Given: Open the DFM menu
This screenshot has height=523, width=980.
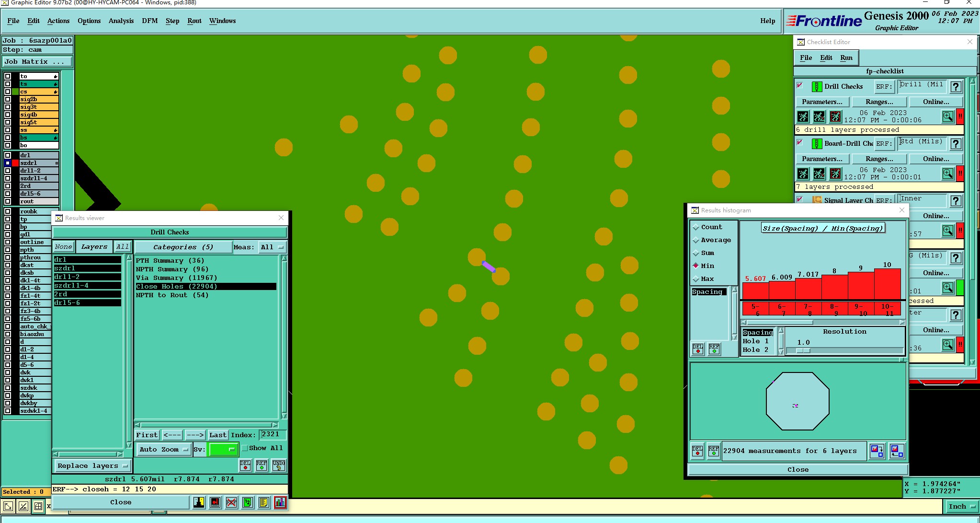Looking at the screenshot, I should click(149, 21).
